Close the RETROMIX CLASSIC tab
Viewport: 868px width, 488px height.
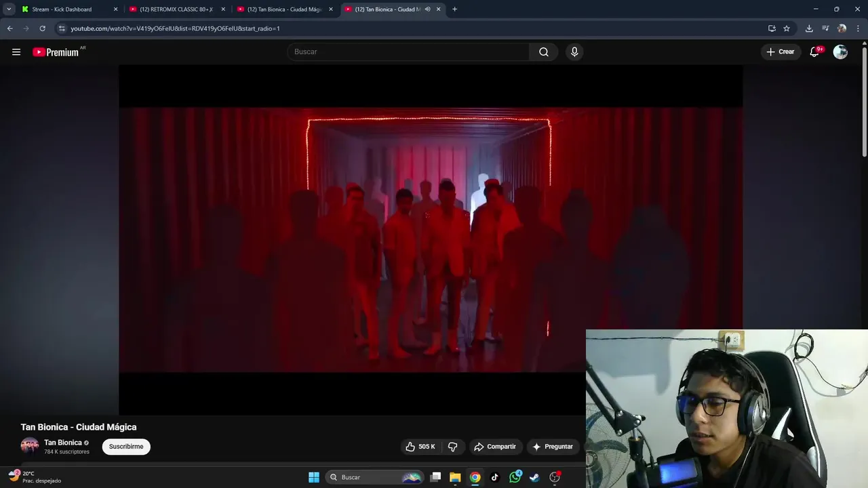(223, 9)
